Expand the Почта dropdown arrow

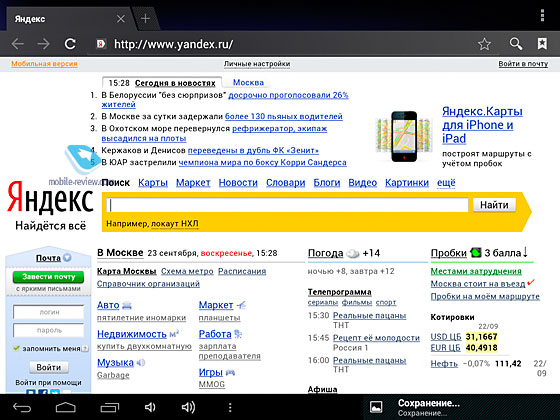point(67,258)
